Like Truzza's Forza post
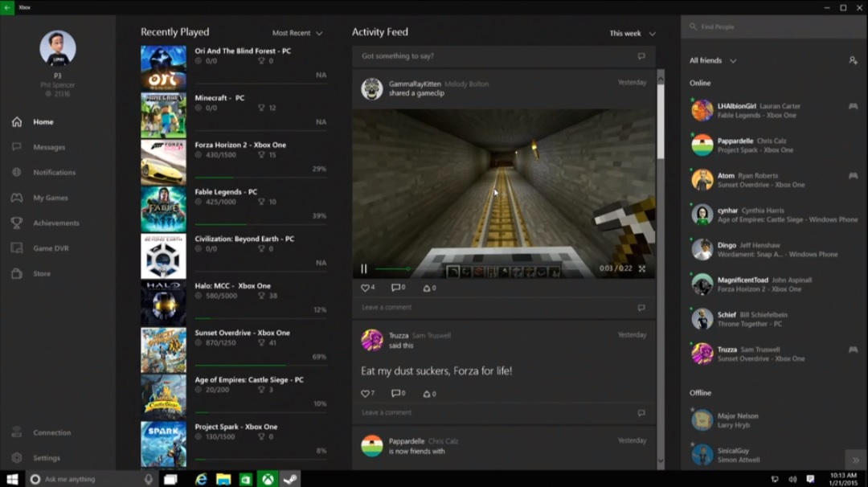 pos(367,394)
